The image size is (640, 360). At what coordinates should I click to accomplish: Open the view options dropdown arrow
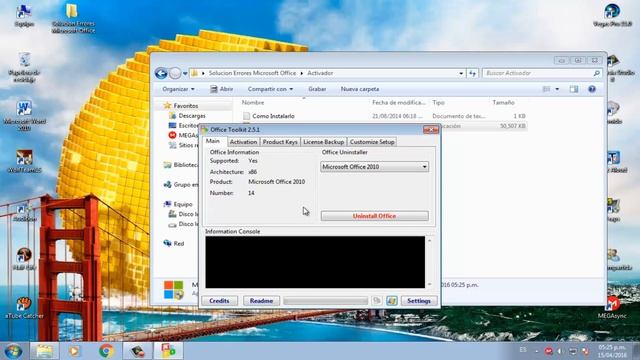click(557, 89)
